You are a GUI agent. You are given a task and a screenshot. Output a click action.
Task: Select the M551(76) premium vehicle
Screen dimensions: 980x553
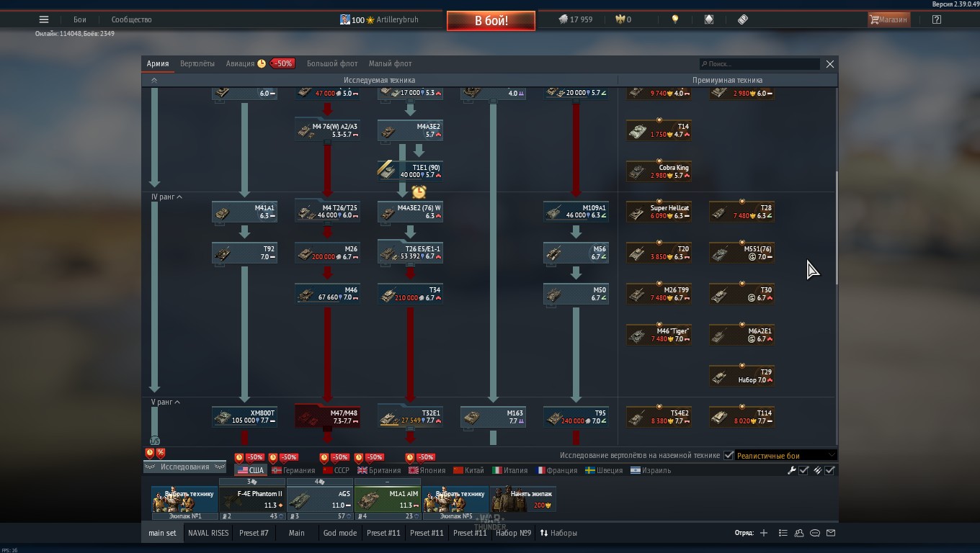pos(741,253)
